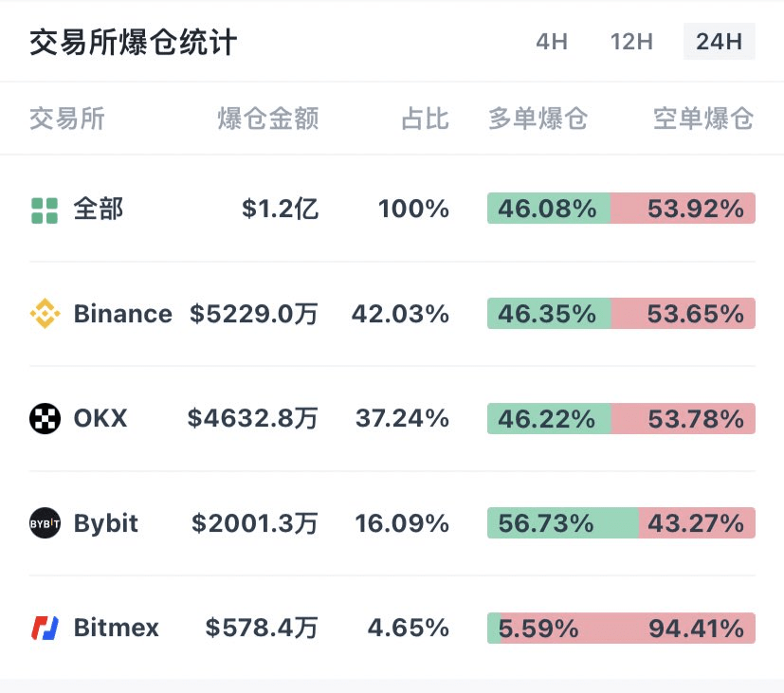The width and height of the screenshot is (784, 693).
Task: Click the Bybit exchange logo icon
Action: point(46,523)
